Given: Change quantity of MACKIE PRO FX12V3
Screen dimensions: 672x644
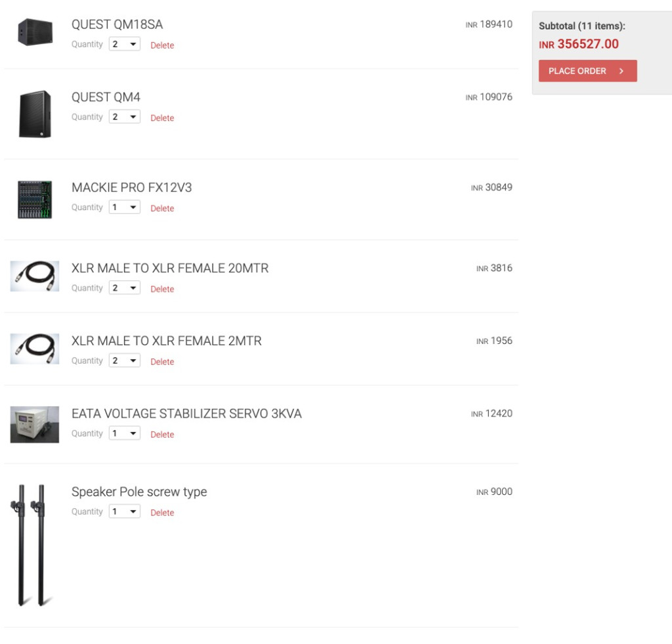Looking at the screenshot, I should (125, 207).
